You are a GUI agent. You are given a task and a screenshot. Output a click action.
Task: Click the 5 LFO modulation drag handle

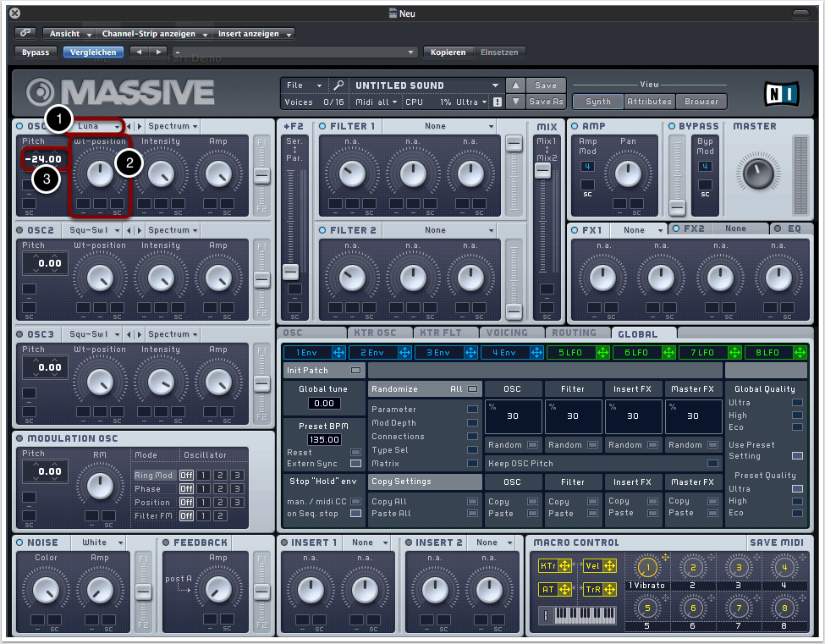pos(603,352)
